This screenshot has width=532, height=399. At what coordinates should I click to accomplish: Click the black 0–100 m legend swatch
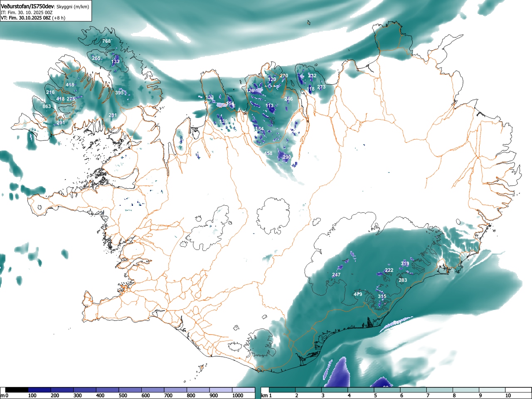click(17, 390)
